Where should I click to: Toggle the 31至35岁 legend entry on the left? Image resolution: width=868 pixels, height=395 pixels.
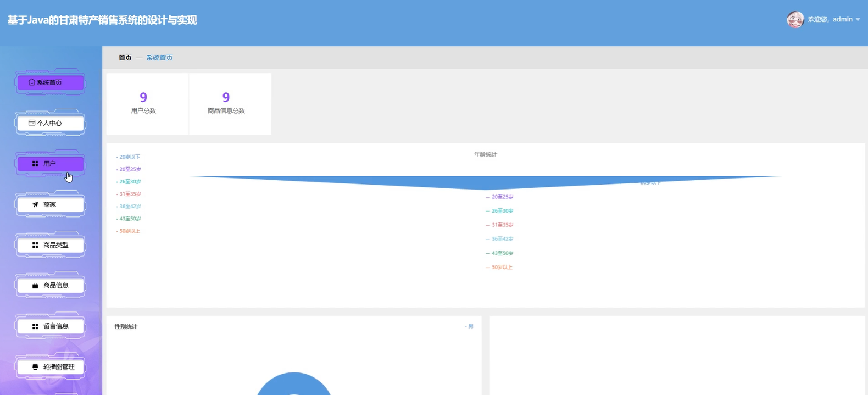[x=129, y=194]
